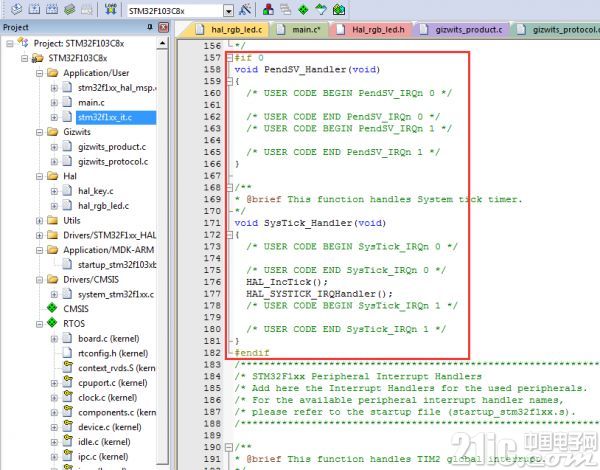This screenshot has width=600, height=470.
Task: Open target selector dropdown showing STM32F103C8x
Action: pyautogui.click(x=228, y=11)
